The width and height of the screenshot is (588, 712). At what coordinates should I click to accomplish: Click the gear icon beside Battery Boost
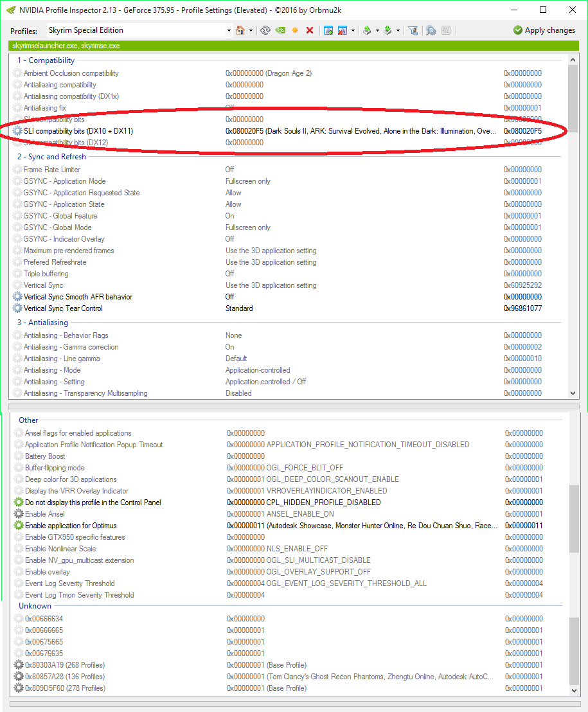point(19,456)
